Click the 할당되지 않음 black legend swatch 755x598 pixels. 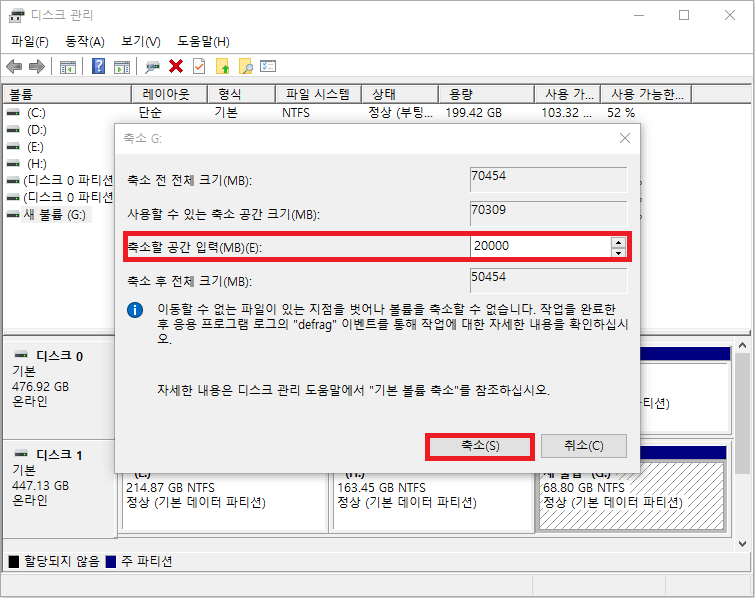point(14,561)
